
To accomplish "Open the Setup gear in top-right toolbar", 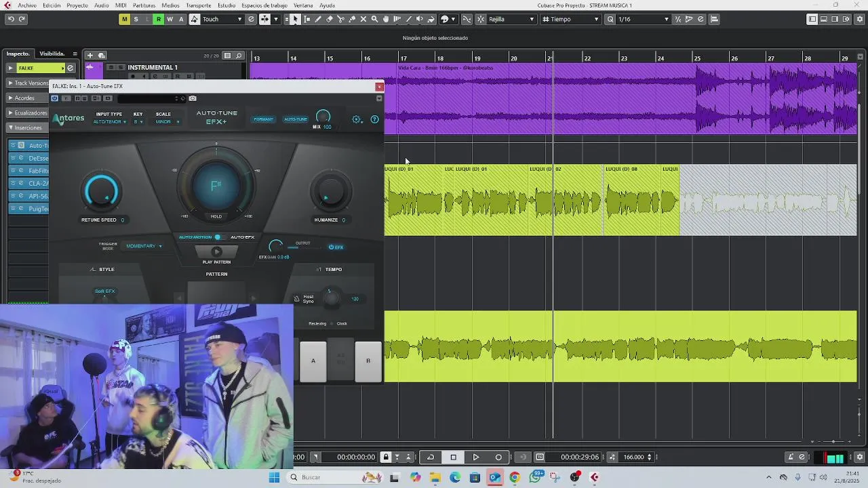I will point(860,19).
